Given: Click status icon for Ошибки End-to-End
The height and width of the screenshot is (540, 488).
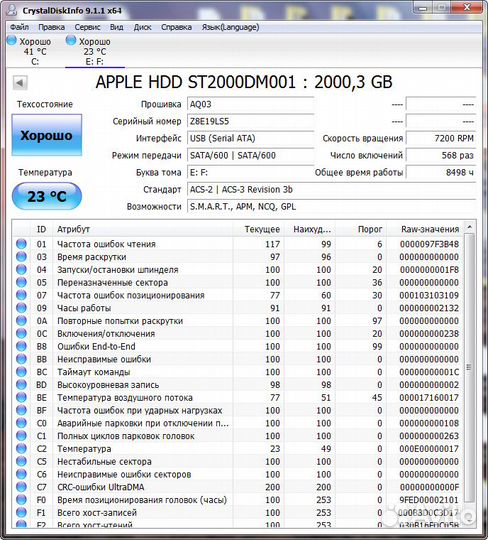Looking at the screenshot, I should pos(21,346).
